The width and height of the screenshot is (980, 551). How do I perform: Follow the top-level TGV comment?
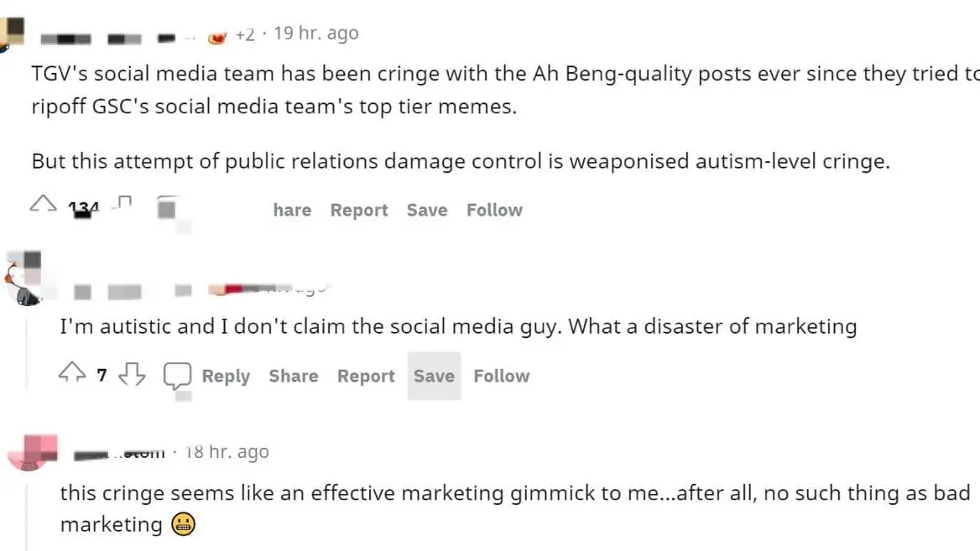click(494, 211)
